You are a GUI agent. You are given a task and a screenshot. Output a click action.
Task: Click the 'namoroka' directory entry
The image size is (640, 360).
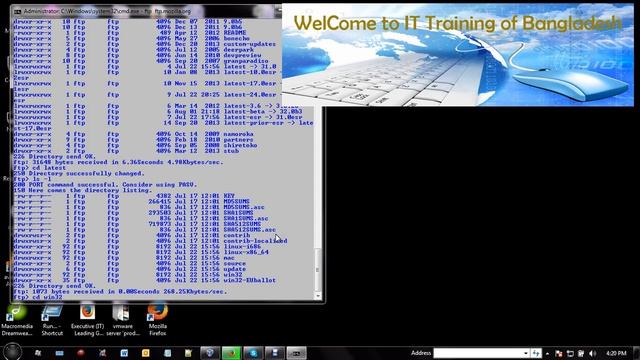point(238,134)
